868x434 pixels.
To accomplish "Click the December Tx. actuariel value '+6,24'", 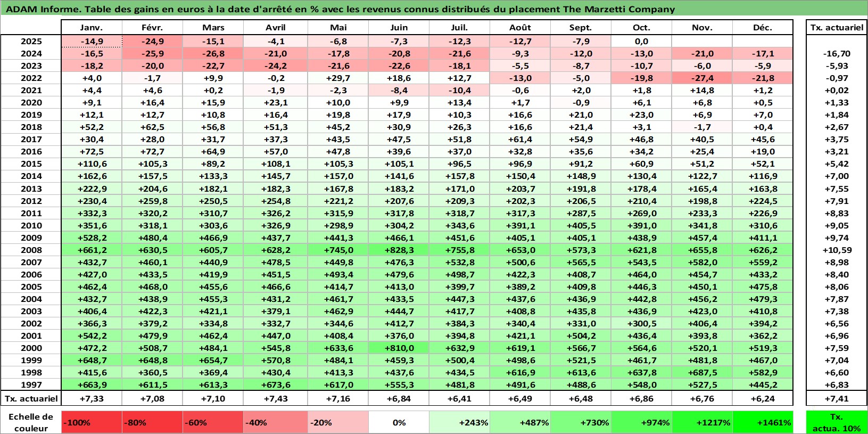I will click(x=763, y=398).
